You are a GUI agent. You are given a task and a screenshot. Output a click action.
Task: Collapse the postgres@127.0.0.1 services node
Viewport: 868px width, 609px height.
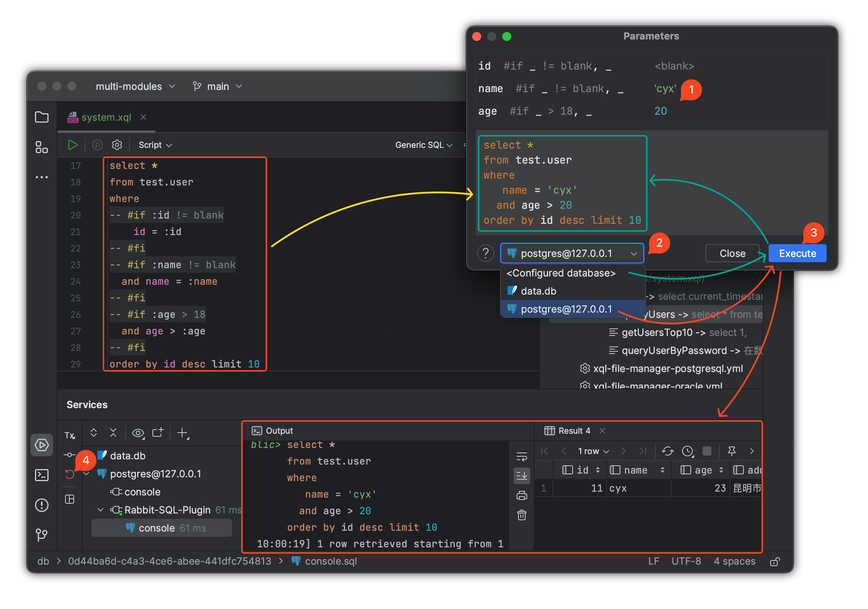[87, 474]
